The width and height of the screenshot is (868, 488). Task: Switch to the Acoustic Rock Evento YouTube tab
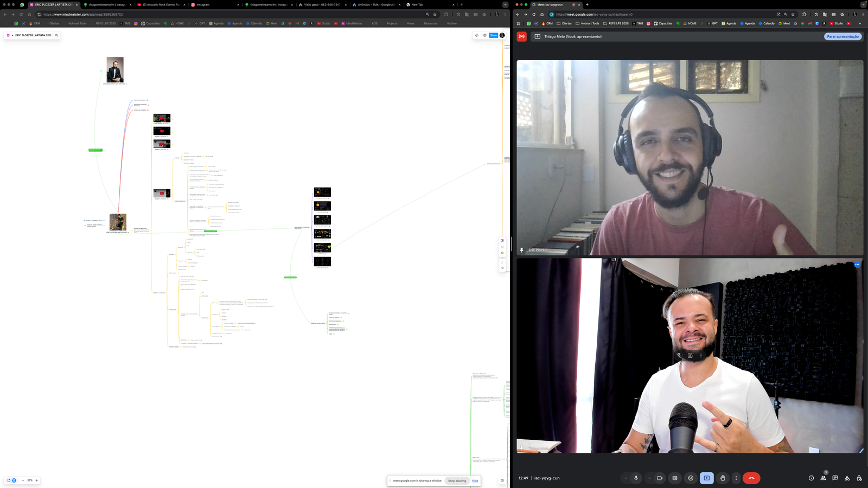pos(161,4)
